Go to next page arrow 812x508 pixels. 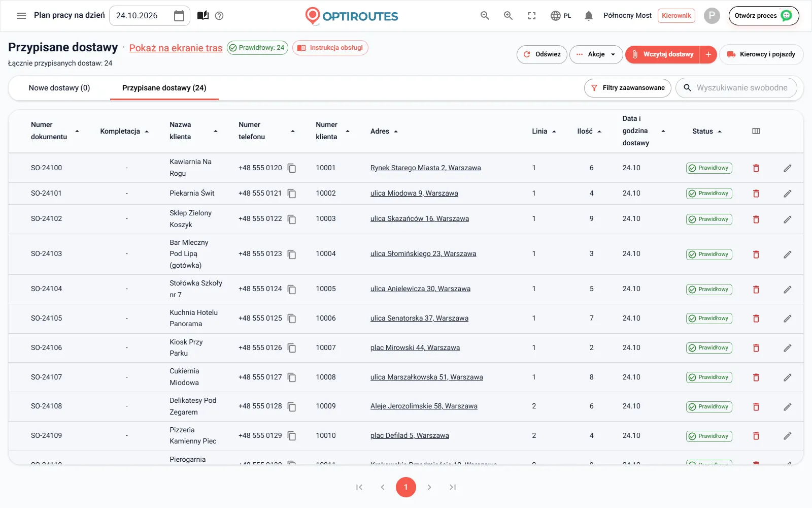tap(429, 487)
